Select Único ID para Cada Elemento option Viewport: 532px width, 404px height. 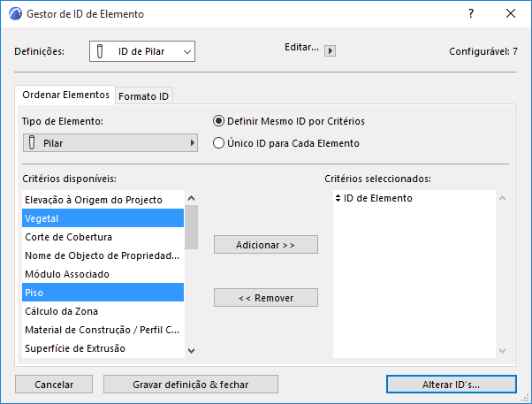[x=219, y=142]
